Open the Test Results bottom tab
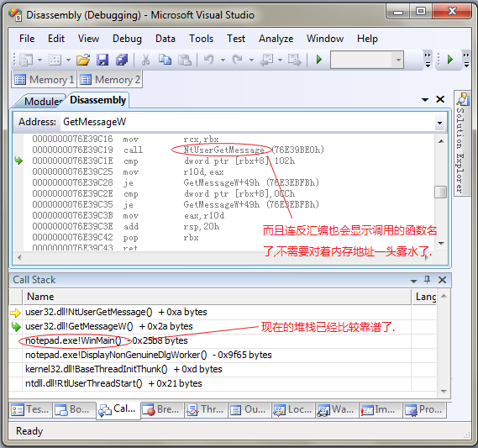The image size is (478, 448). [30, 409]
